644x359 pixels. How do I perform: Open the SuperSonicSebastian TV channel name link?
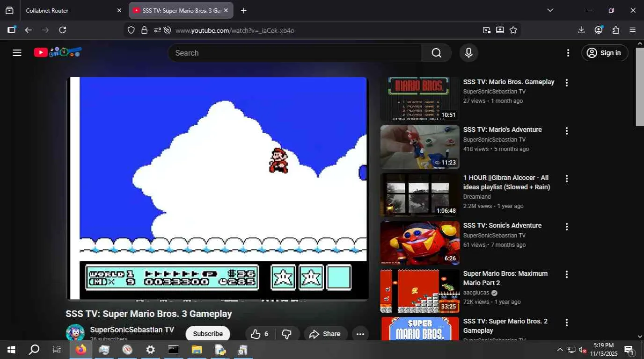pyautogui.click(x=132, y=330)
